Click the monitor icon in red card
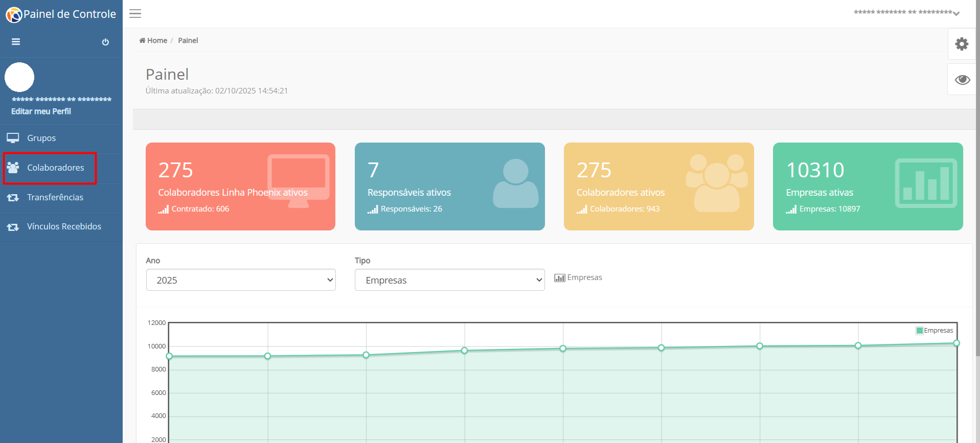 coord(299,181)
